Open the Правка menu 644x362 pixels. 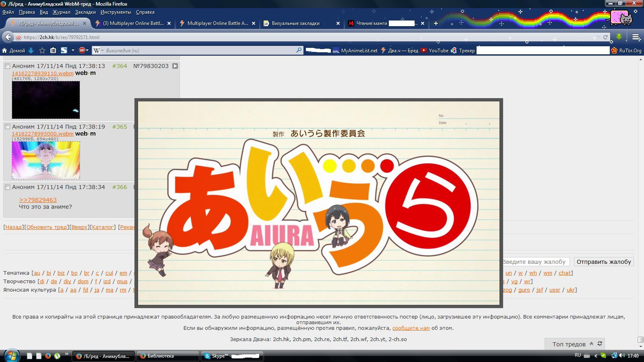[27, 12]
